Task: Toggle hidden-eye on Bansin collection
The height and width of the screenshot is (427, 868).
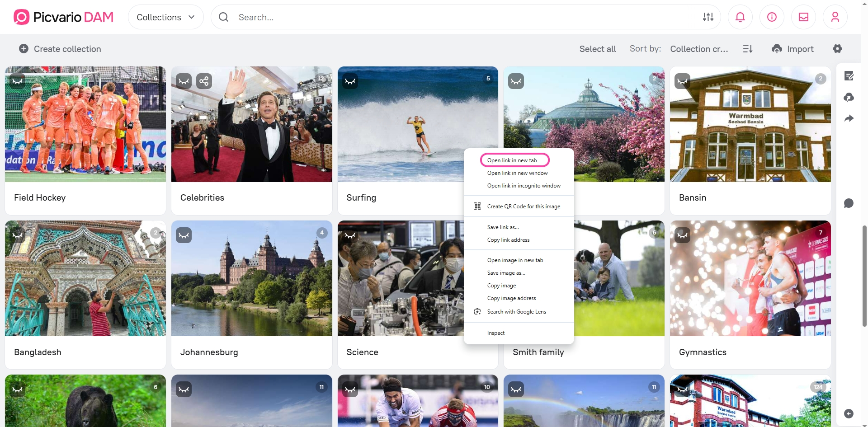Action: [x=682, y=81]
